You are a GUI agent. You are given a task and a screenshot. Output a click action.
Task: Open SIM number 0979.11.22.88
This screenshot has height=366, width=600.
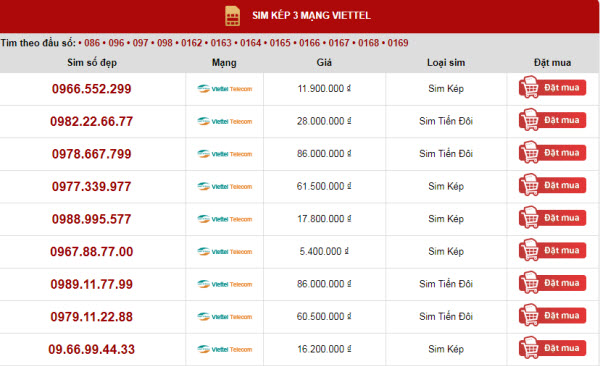pyautogui.click(x=92, y=317)
